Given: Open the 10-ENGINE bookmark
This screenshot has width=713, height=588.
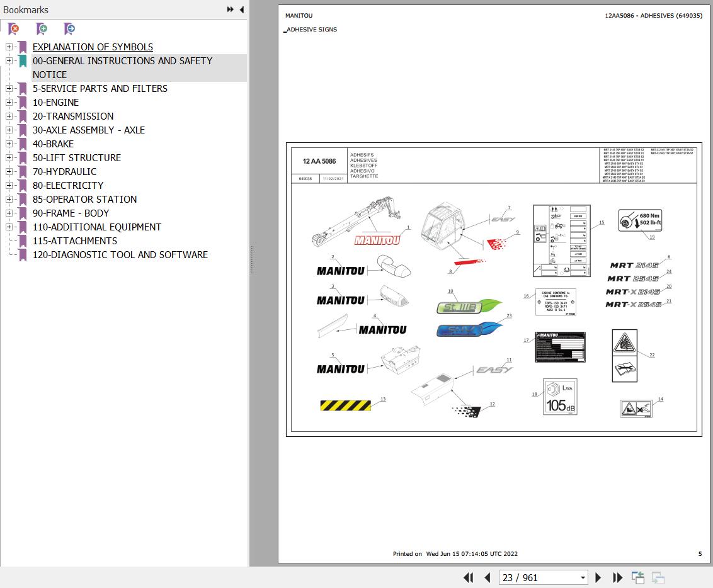Looking at the screenshot, I should coord(55,102).
